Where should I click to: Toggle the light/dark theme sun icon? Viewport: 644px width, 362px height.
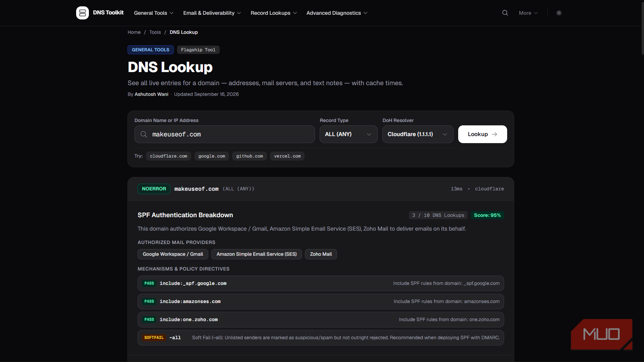point(559,13)
